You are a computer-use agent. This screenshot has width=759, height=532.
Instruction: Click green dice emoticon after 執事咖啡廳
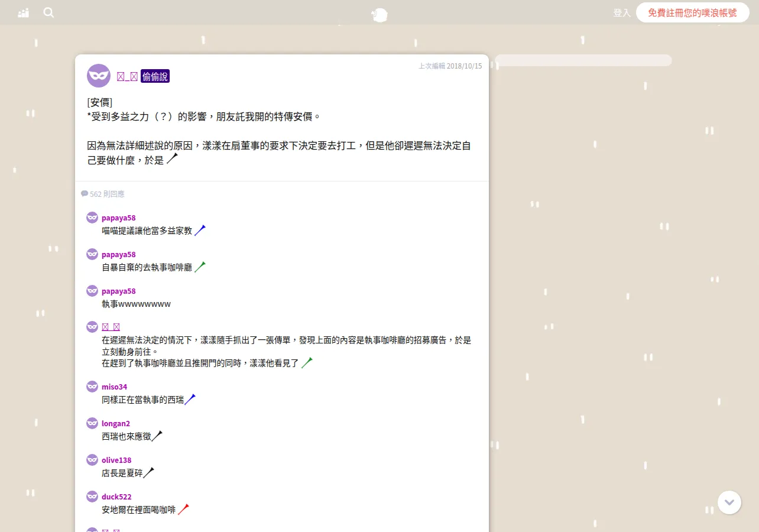pos(200,267)
